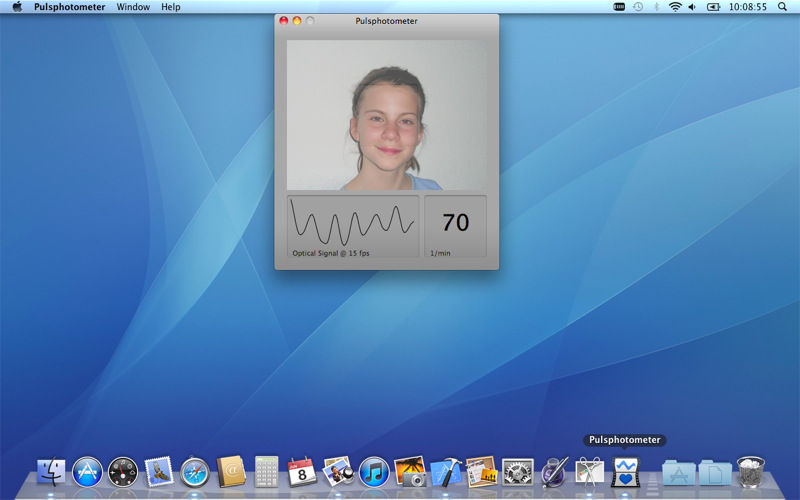
Task: Launch App Store from the Dock
Action: click(87, 471)
